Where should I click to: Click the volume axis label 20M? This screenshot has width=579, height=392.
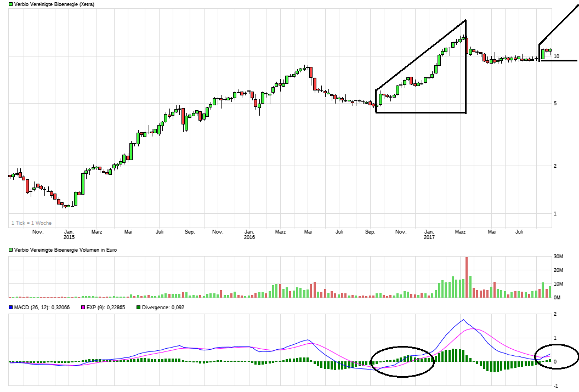(x=558, y=270)
